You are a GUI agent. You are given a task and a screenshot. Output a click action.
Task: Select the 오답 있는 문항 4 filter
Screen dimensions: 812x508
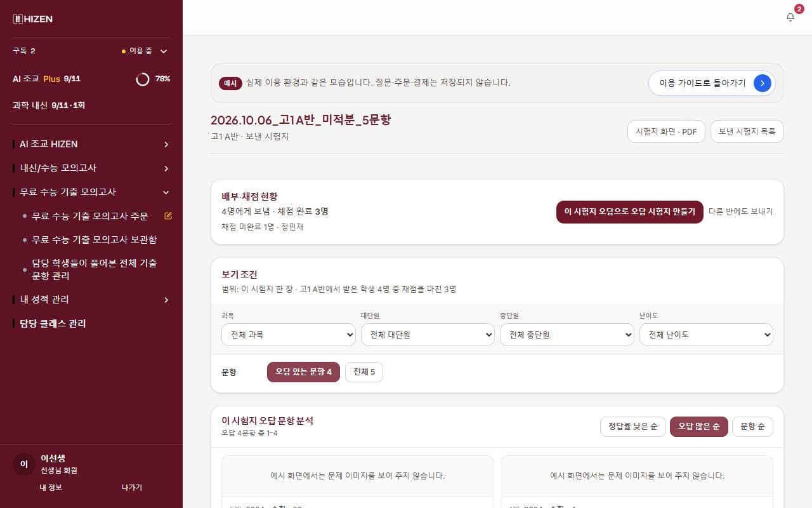303,372
